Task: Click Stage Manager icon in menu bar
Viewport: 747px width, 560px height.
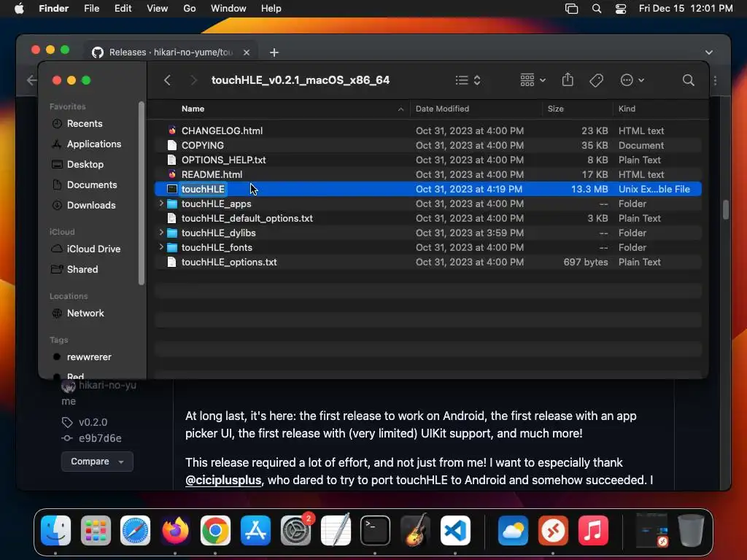Action: point(571,9)
